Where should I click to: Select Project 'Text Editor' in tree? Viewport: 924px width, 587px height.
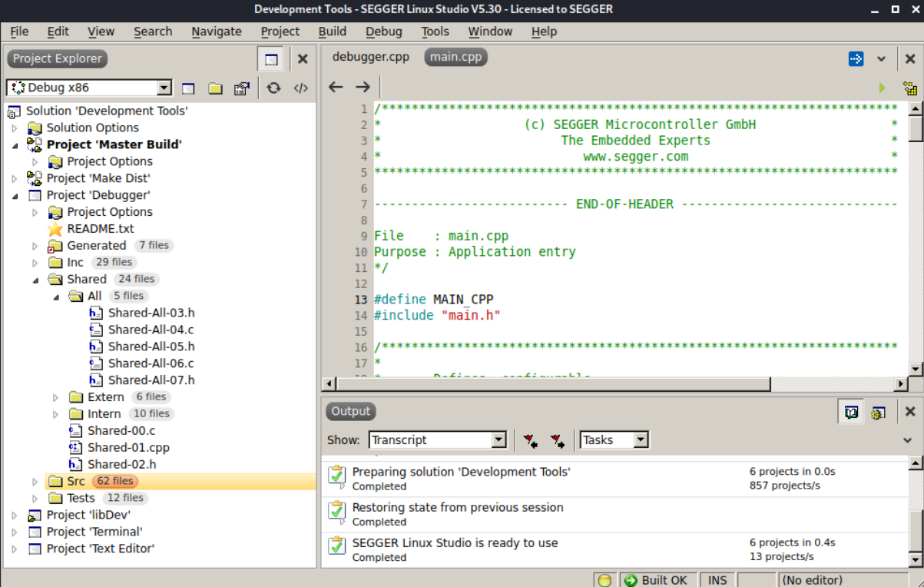(x=101, y=549)
